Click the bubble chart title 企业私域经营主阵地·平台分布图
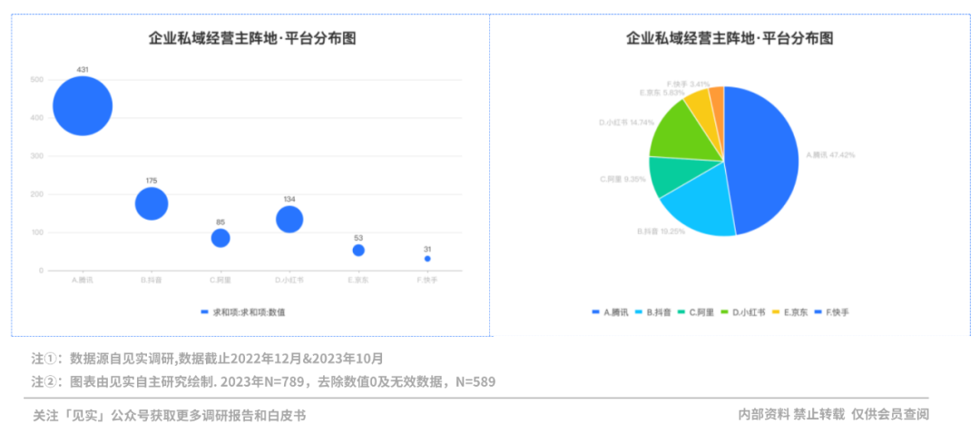This screenshot has width=980, height=434. click(x=251, y=38)
